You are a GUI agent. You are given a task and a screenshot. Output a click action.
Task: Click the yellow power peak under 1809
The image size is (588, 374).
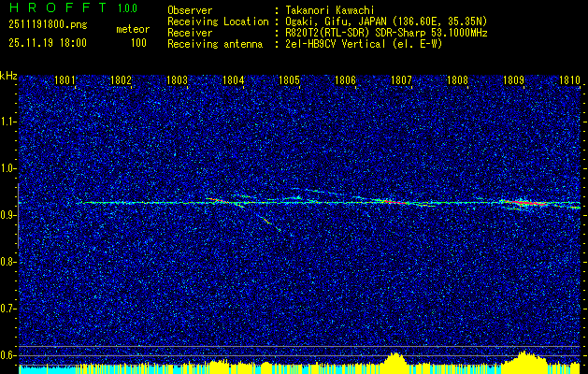point(525,361)
